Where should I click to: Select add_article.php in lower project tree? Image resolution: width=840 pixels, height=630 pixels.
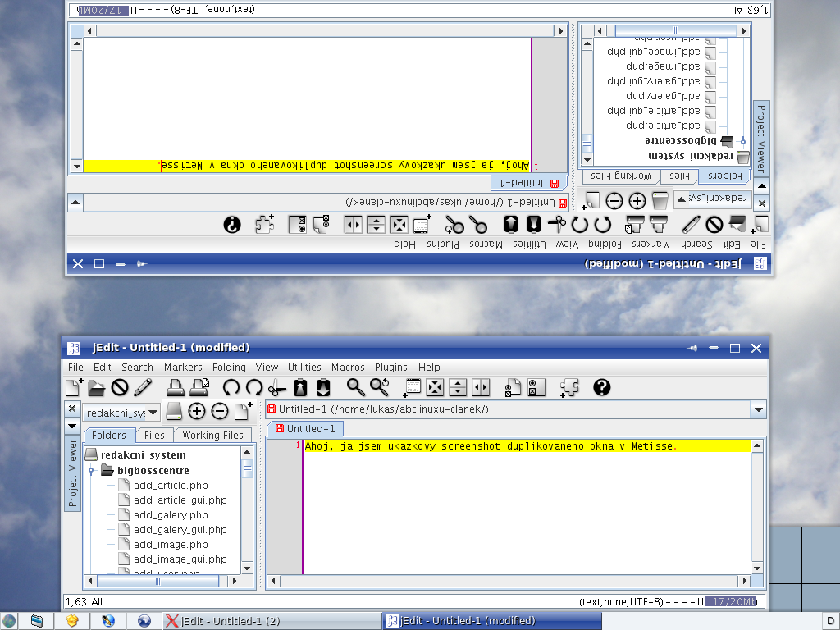click(171, 486)
